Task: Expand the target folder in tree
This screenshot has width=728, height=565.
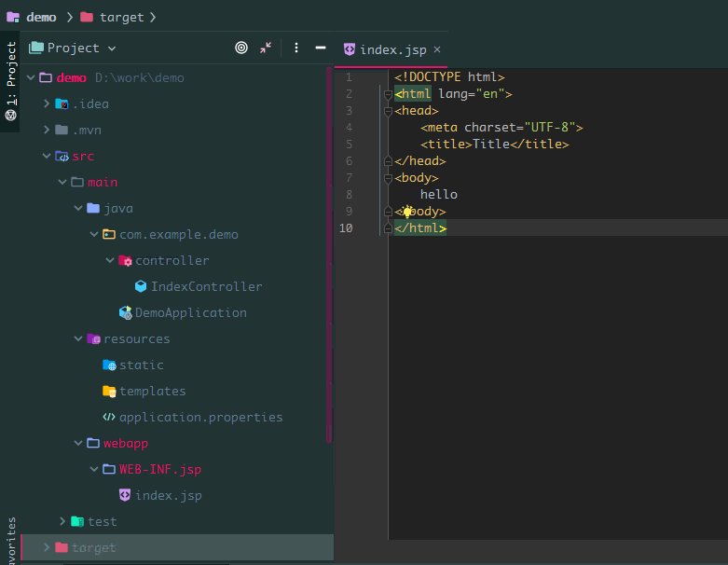Action: coord(47,547)
